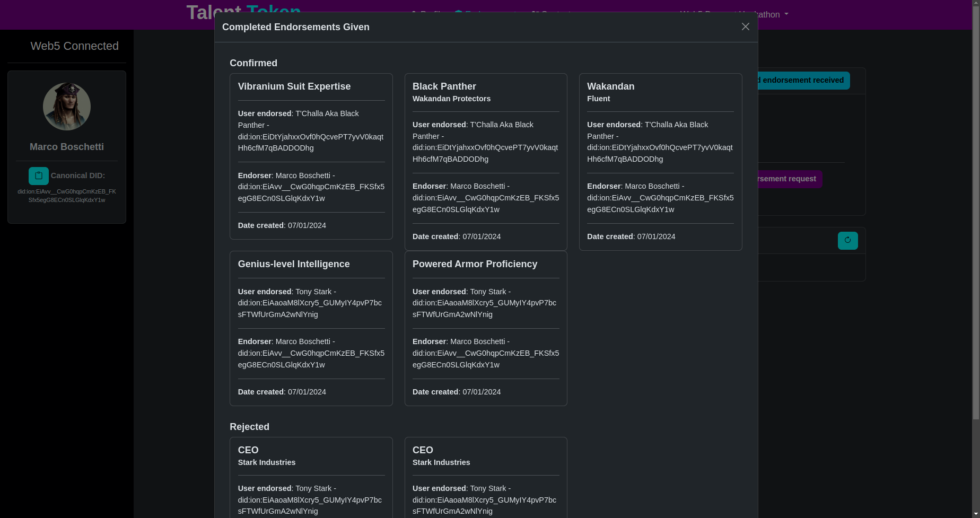
Task: Click Date created in Genius-level Intelligence card
Action: click(282, 392)
